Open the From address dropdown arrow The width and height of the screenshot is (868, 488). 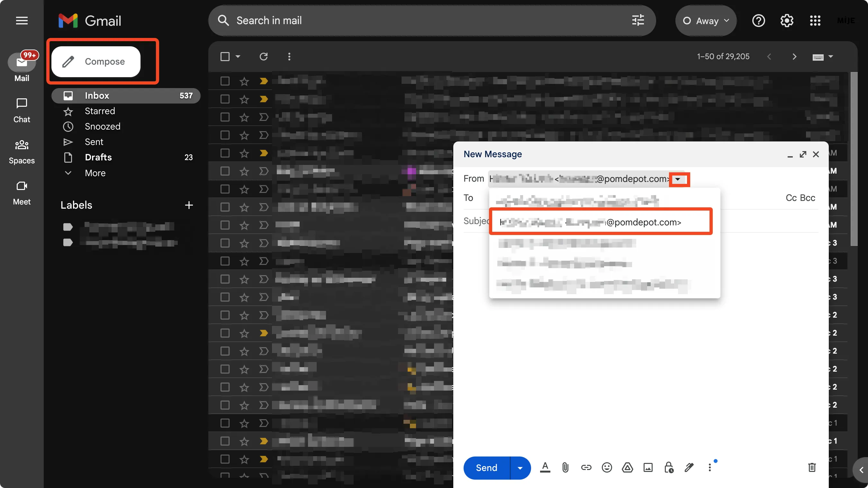click(678, 179)
